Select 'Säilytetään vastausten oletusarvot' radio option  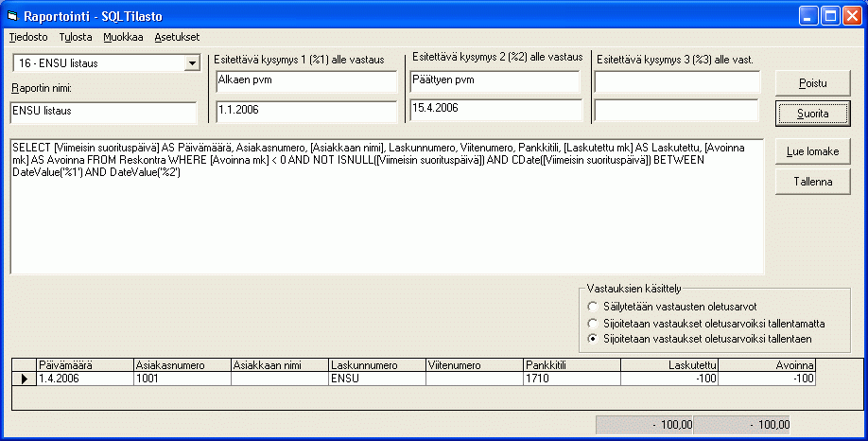coord(593,307)
